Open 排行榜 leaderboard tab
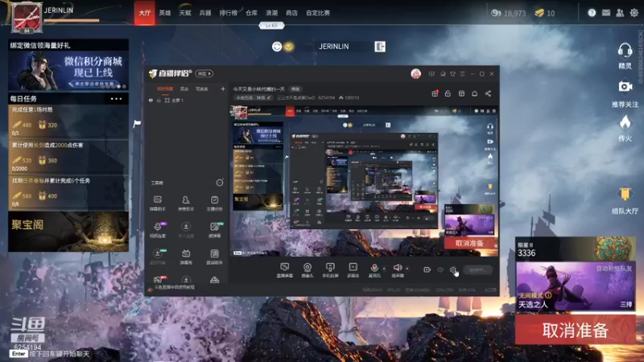Viewport: 644px width, 362px height. click(x=229, y=13)
